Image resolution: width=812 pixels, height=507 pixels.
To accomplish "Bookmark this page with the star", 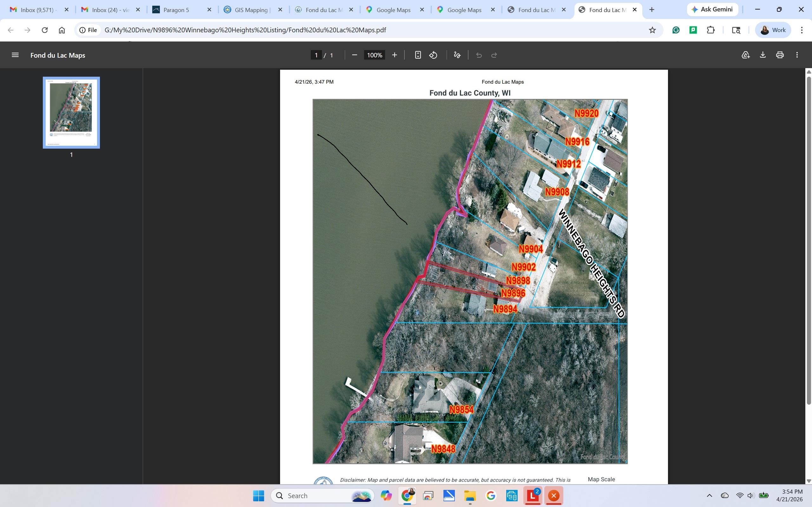I will [x=652, y=30].
